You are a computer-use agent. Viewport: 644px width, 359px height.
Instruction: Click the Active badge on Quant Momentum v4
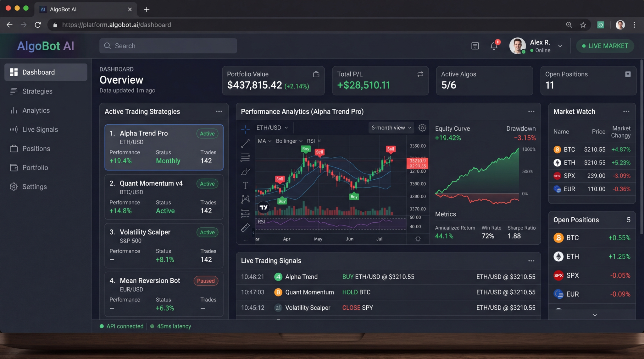(x=207, y=183)
